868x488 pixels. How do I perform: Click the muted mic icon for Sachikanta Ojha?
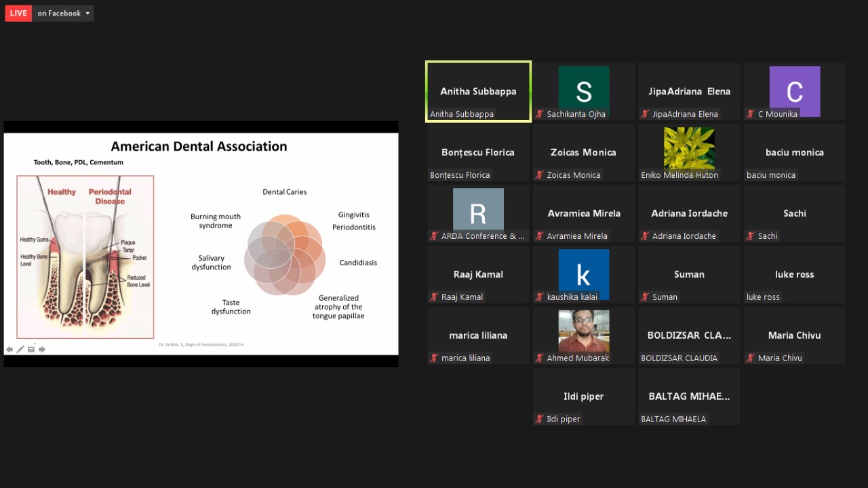pos(540,114)
